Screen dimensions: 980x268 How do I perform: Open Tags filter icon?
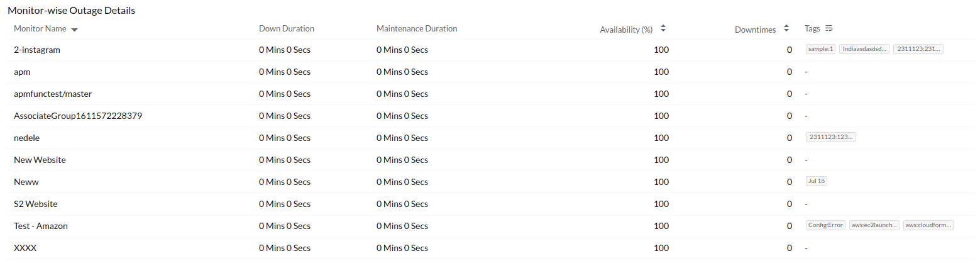829,28
